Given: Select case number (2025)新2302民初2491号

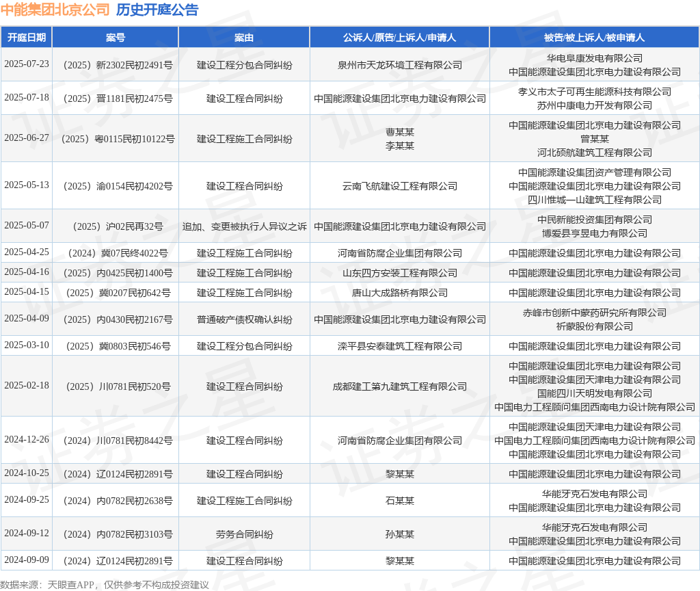Looking at the screenshot, I should [x=118, y=65].
